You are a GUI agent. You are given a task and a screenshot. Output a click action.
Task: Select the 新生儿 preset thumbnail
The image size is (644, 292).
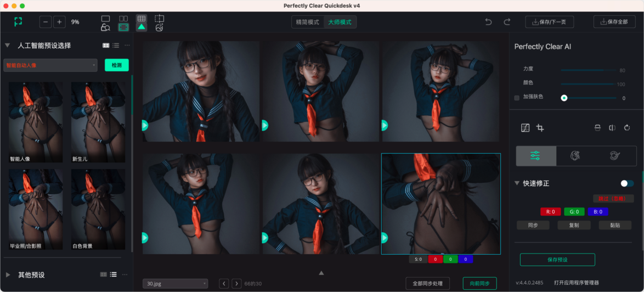tap(98, 122)
